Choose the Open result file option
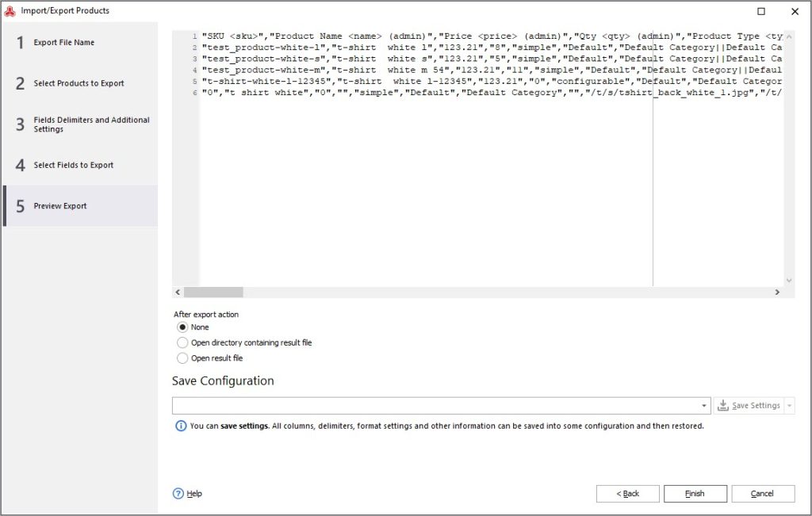The height and width of the screenshot is (516, 812). coord(182,358)
